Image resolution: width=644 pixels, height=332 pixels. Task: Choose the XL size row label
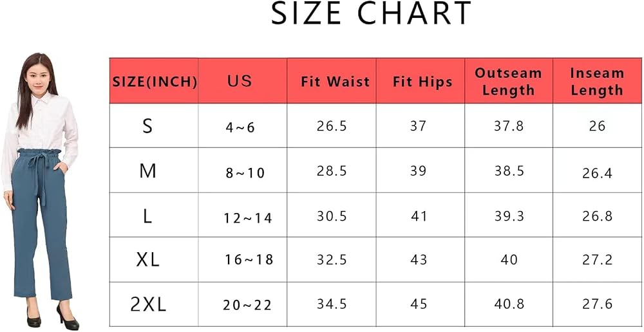tap(148, 260)
